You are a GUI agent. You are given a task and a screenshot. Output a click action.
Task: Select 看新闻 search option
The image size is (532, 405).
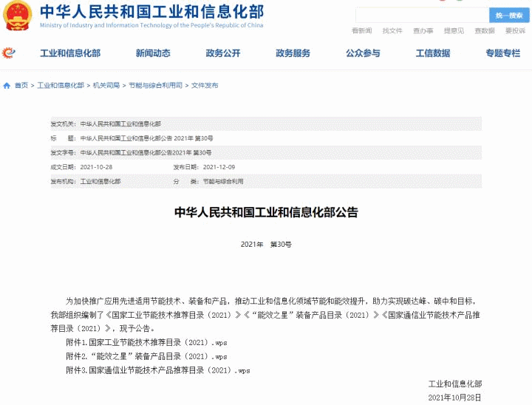[361, 31]
